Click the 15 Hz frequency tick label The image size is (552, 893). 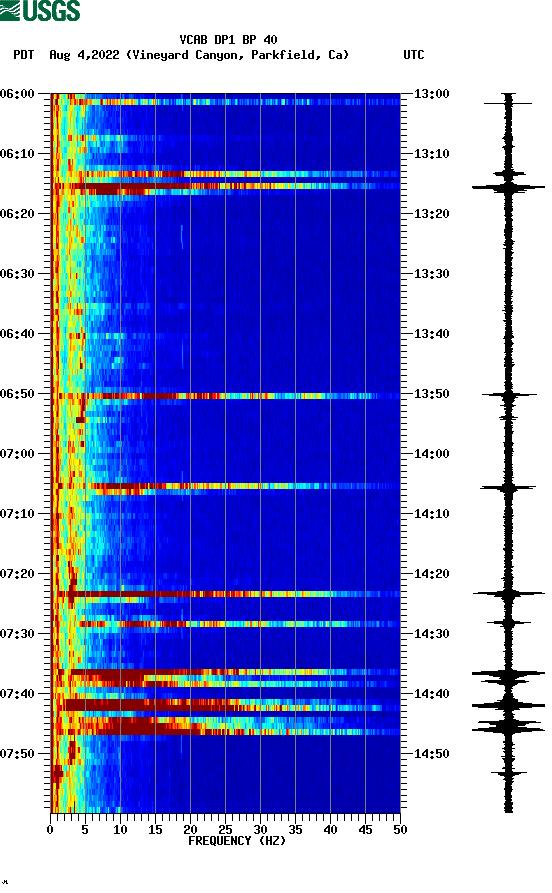coord(155,830)
